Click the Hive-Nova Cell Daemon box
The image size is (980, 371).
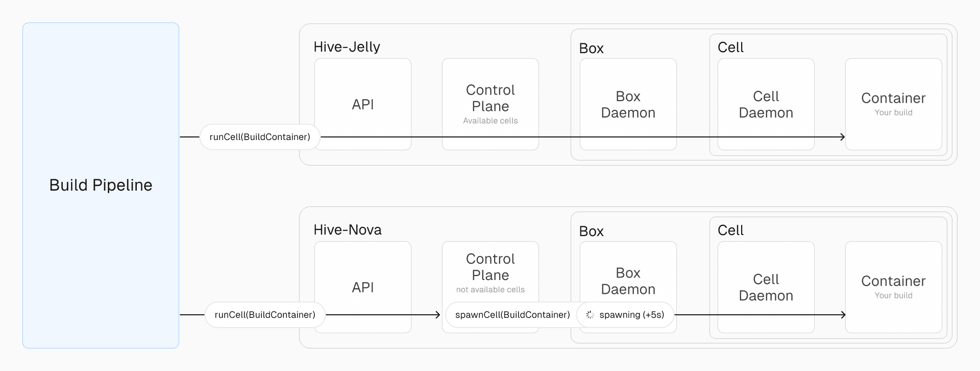(766, 287)
